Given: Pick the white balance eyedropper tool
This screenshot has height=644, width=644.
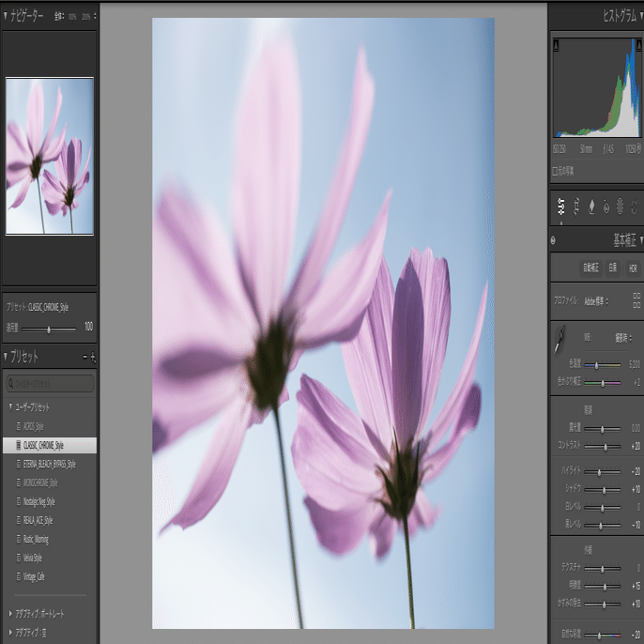Looking at the screenshot, I should [560, 340].
